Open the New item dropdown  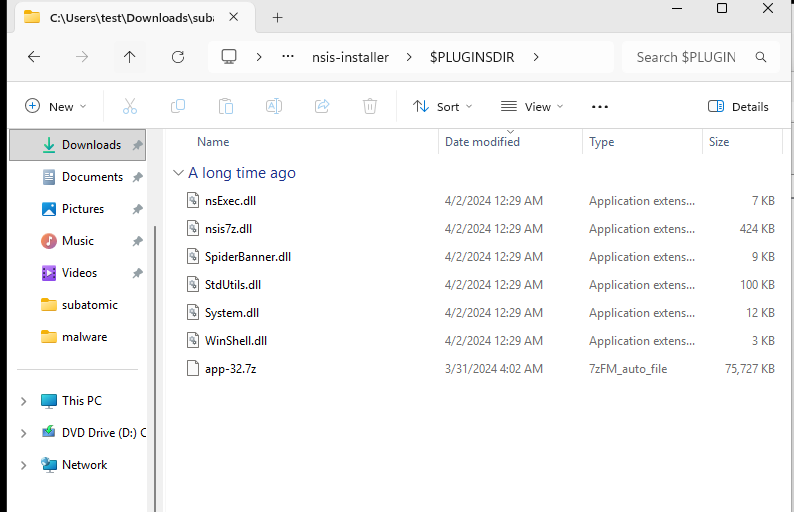pos(56,106)
